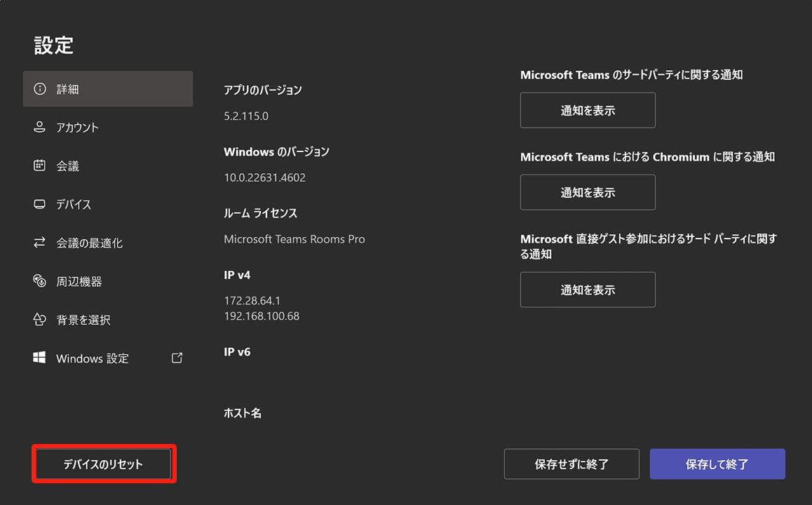
Task: Click the arrows icon for 会議の最適化
Action: coord(40,243)
